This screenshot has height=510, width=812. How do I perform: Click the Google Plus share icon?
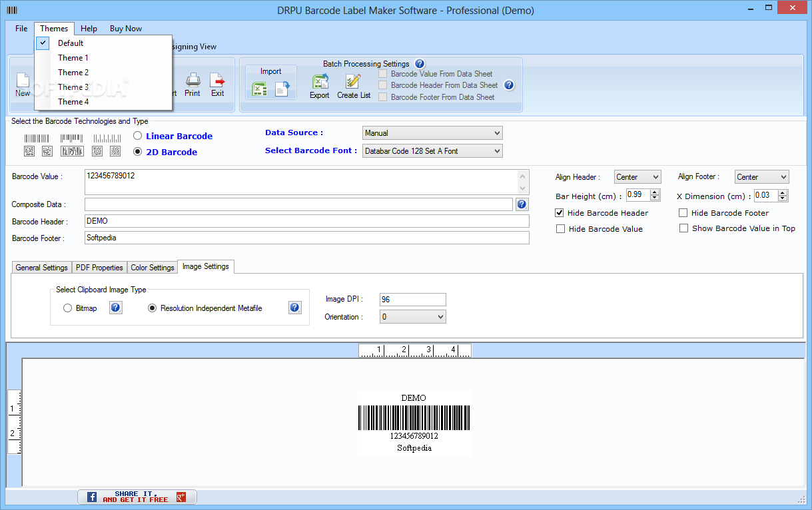(181, 497)
